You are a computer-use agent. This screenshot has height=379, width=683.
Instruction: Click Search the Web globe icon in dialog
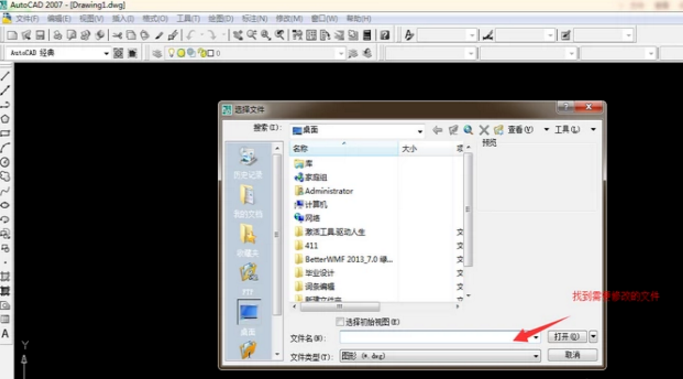[468, 130]
